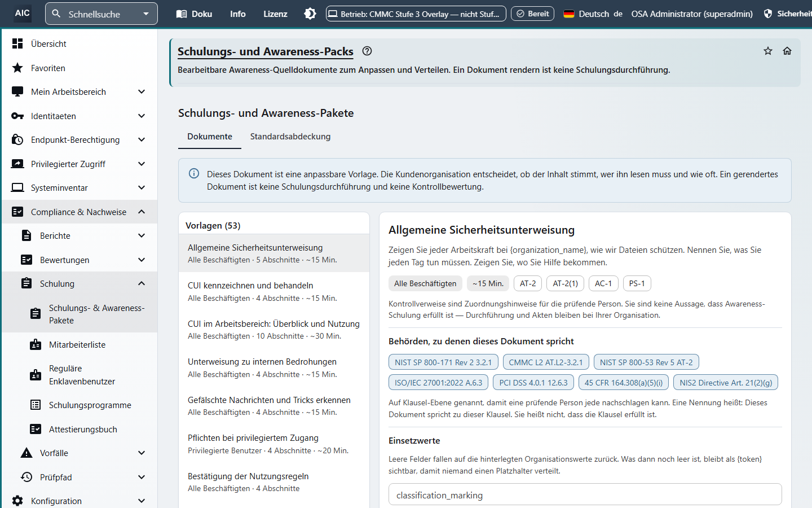
Task: Click the home icon in page header
Action: click(787, 51)
